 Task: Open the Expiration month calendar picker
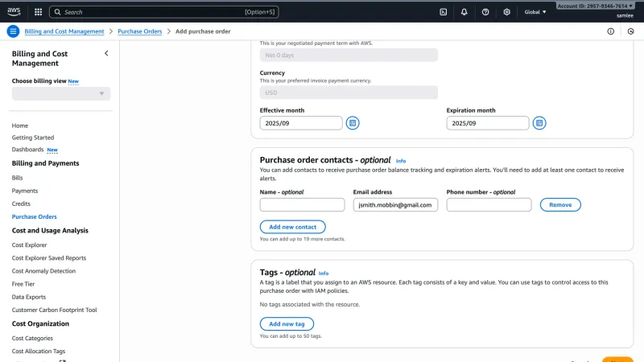pos(539,123)
